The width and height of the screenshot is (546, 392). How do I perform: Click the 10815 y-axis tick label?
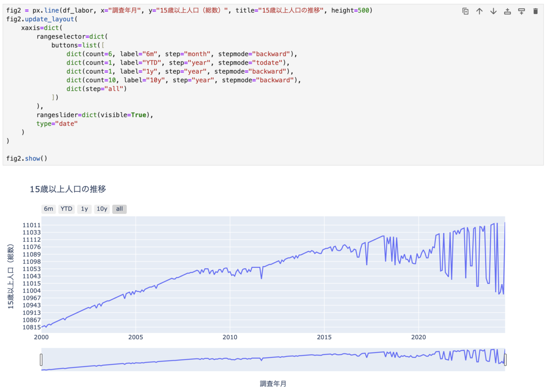(31, 327)
